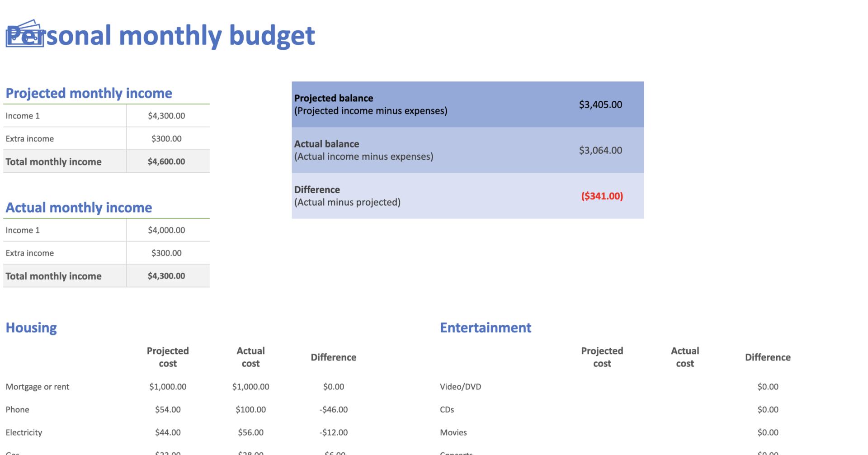This screenshot has height=455, width=868.
Task: Click the red ($341.00) difference value
Action: 602,196
